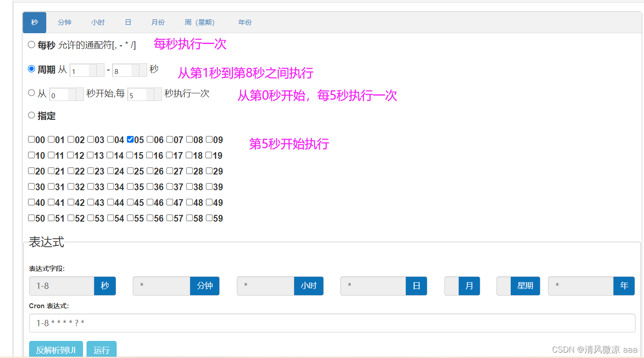
Task: Click the 秒 expression field showing 1-8
Action: pyautogui.click(x=62, y=286)
